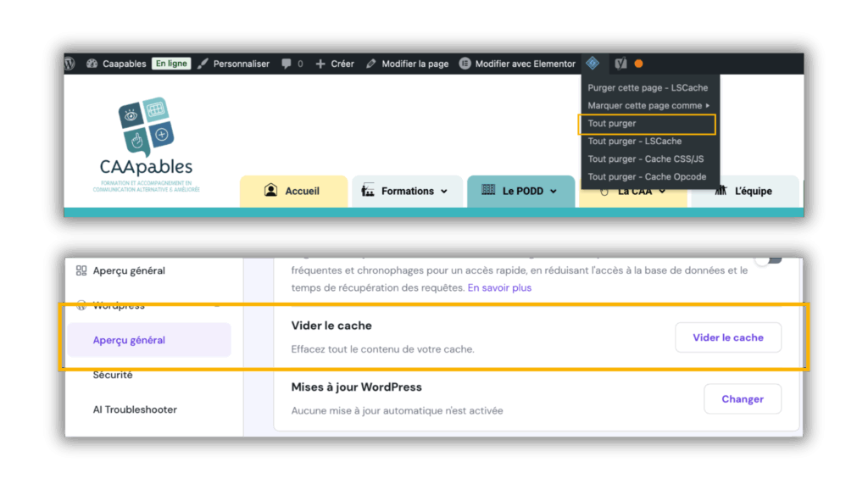Open Sécurité in the sidebar
Screen dimensions: 868x490
[x=113, y=375]
